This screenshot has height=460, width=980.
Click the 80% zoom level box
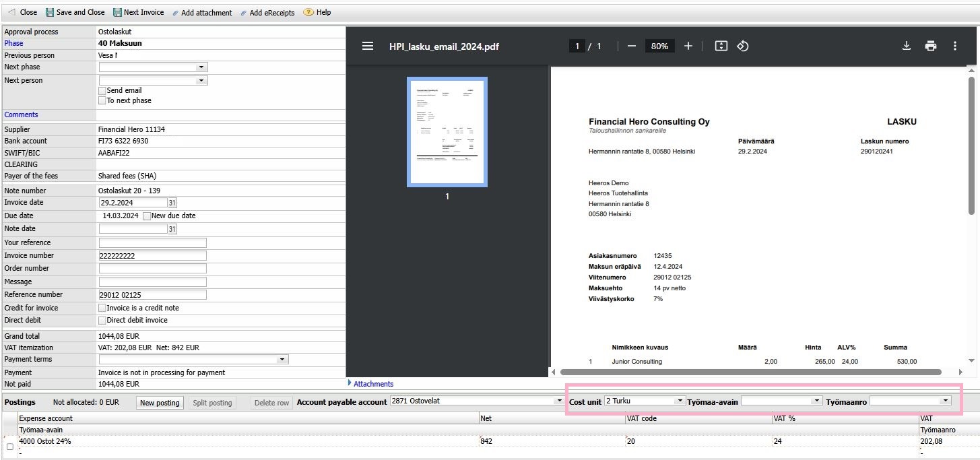(x=659, y=46)
